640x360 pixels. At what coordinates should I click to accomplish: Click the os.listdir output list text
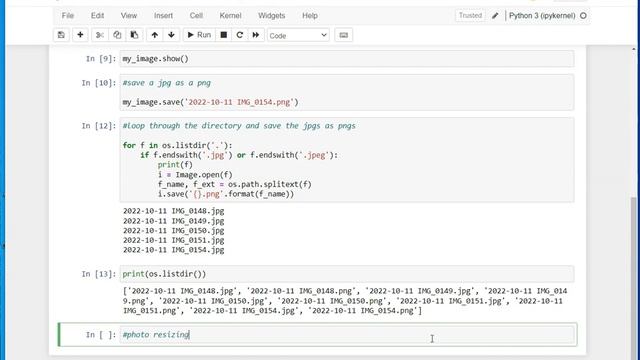click(x=345, y=301)
